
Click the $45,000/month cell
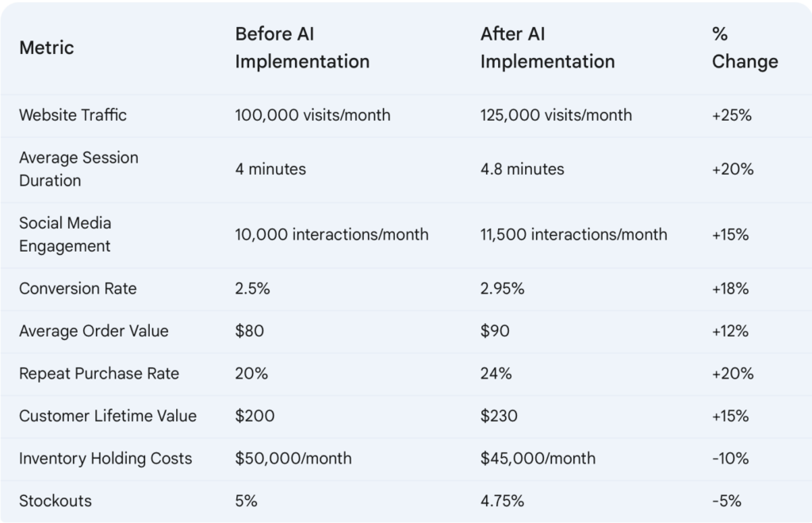point(538,458)
